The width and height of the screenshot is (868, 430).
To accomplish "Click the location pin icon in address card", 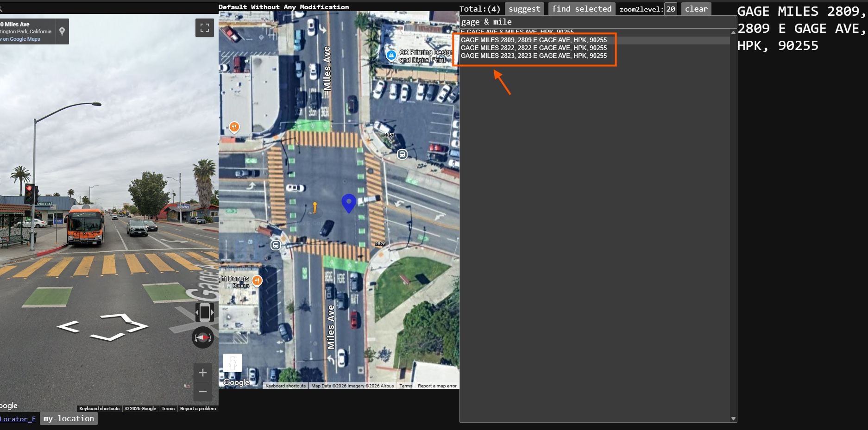I will click(62, 31).
